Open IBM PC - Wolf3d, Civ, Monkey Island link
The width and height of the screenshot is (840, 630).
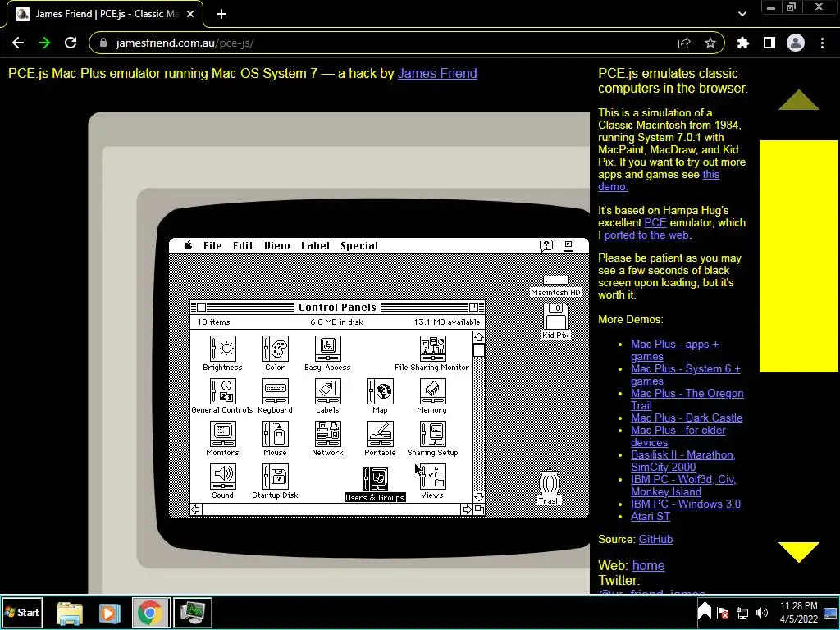coord(683,486)
